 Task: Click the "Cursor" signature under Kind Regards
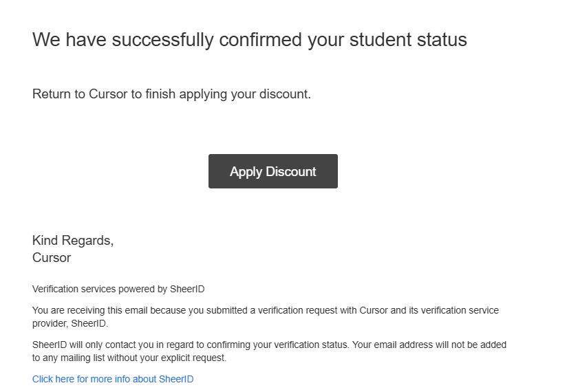[x=52, y=258]
